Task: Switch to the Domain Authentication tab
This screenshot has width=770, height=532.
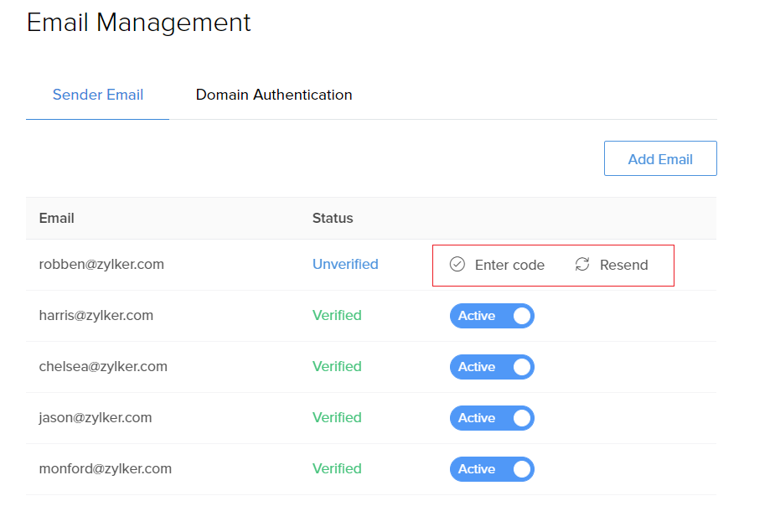Action: (x=274, y=95)
